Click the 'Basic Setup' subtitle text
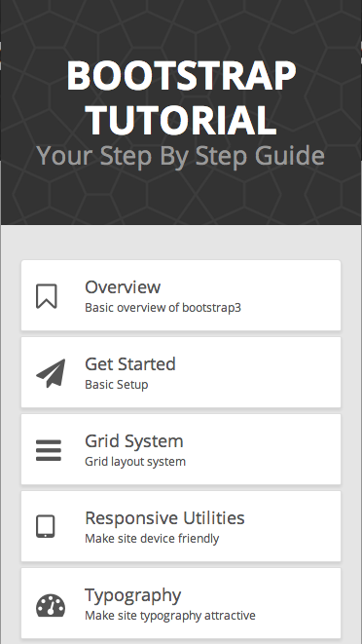 coord(117,385)
